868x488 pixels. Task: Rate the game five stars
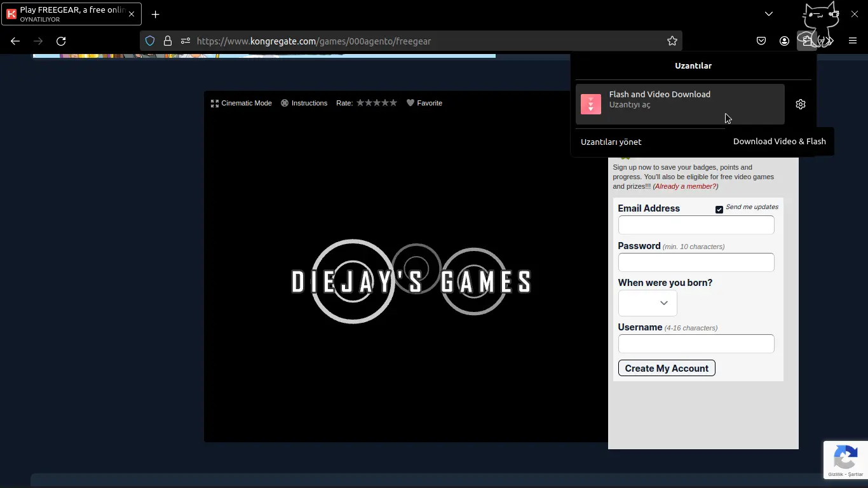393,102
